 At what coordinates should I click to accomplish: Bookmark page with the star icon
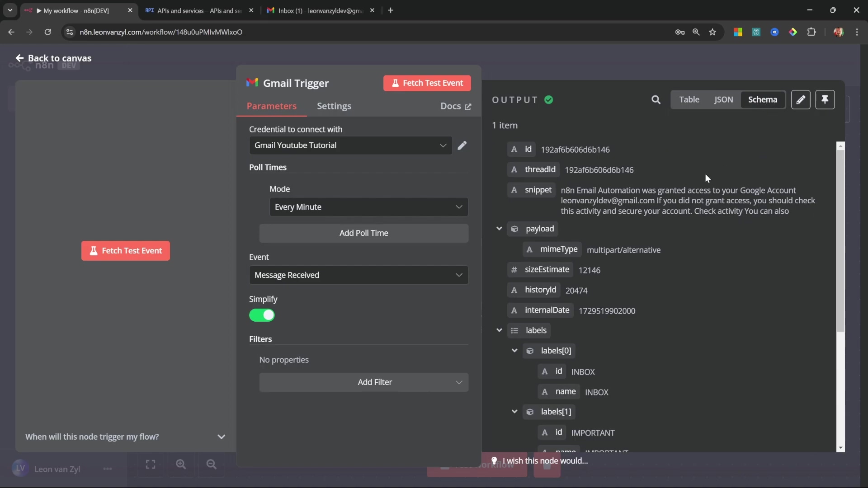coord(713,32)
